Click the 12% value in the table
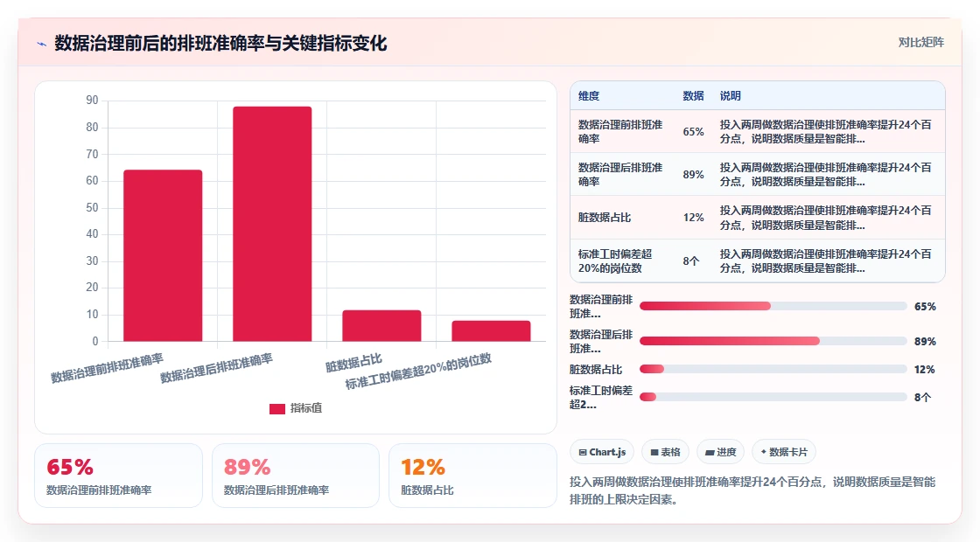 pos(693,218)
